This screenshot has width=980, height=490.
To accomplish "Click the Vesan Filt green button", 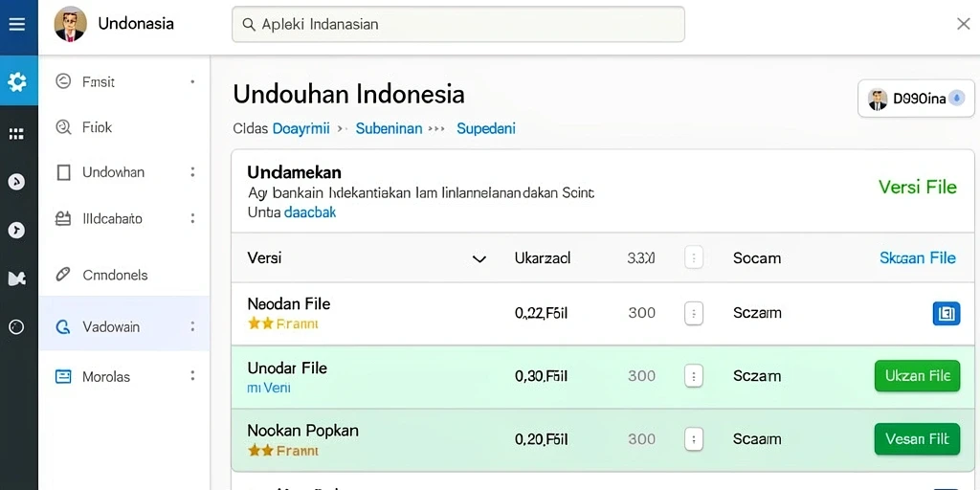I will point(917,438).
